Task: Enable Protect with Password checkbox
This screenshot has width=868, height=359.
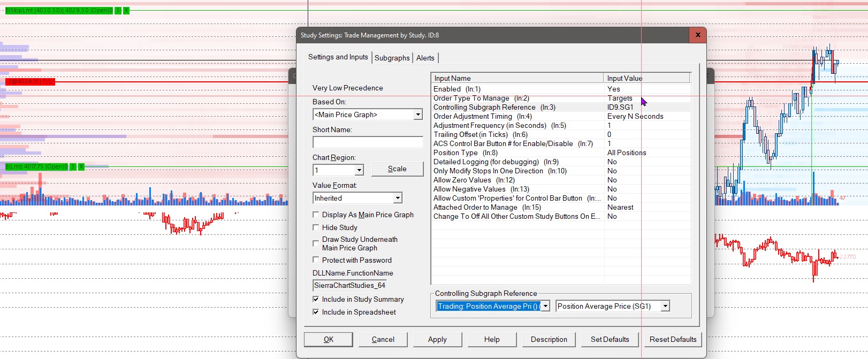Action: click(316, 260)
